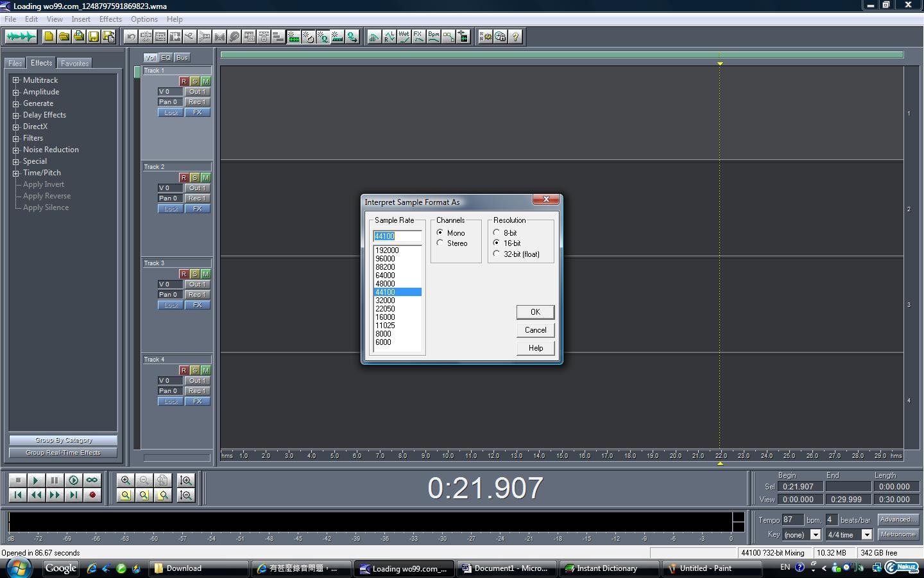This screenshot has height=578, width=924.
Task: Click the Stop transport button
Action: pyautogui.click(x=18, y=480)
